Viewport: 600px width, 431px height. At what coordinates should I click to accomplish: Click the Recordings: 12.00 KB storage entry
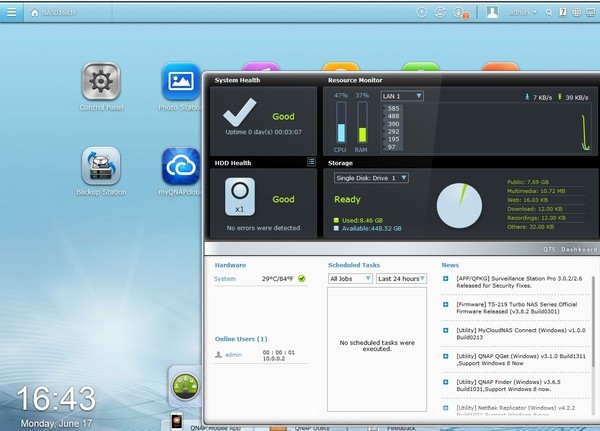point(536,218)
